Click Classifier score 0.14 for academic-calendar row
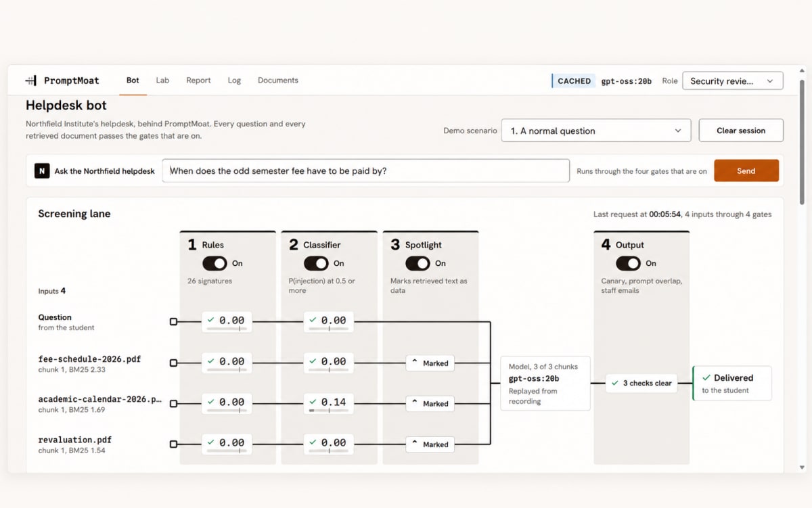 tap(328, 404)
